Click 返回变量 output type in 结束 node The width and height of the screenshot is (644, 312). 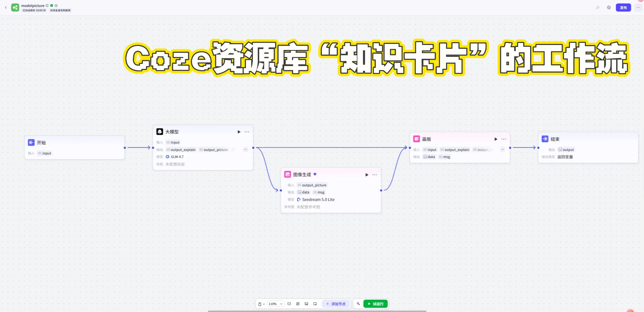tap(565, 157)
